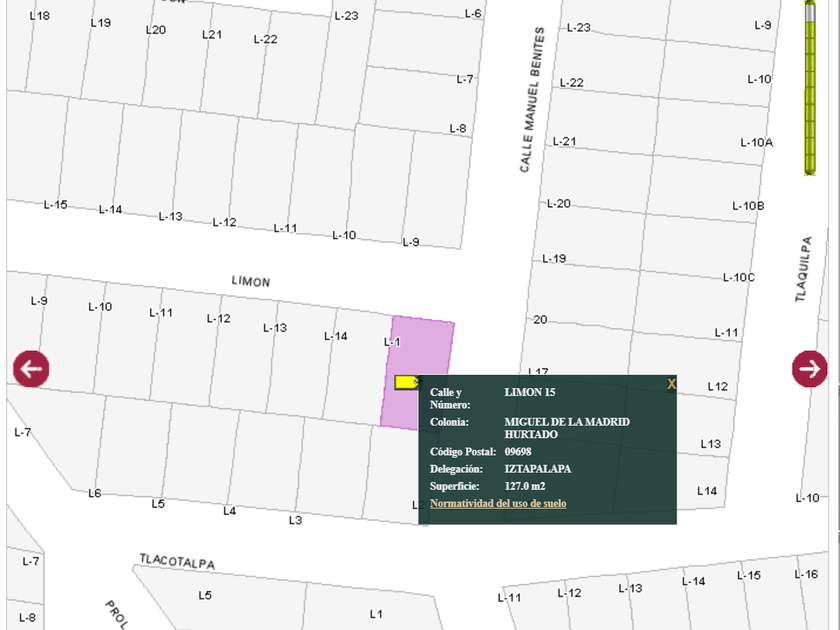Click the yellow tag marker on parcel
The image size is (840, 630).
pyautogui.click(x=406, y=382)
